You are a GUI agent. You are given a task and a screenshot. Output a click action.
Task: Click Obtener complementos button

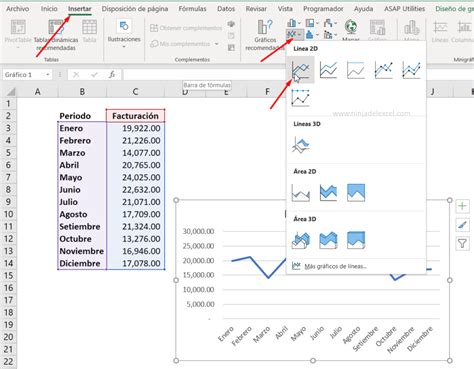pos(186,28)
